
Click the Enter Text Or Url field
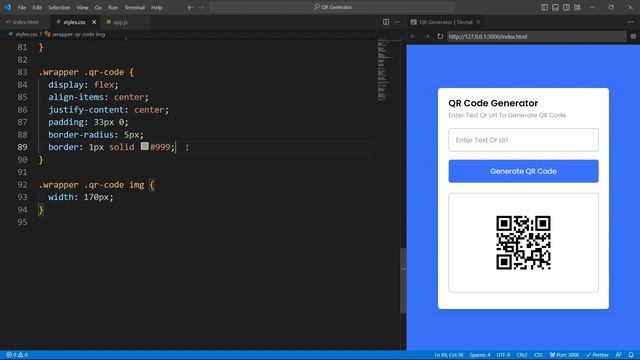523,140
